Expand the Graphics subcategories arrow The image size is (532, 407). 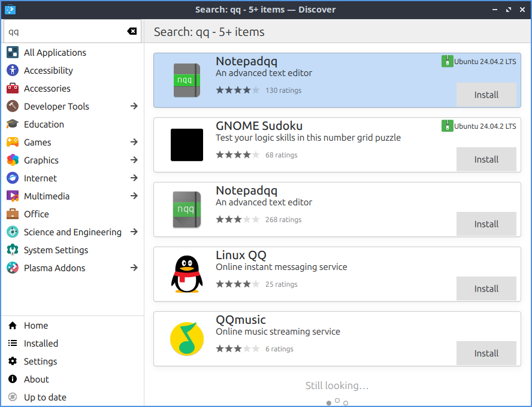point(134,160)
